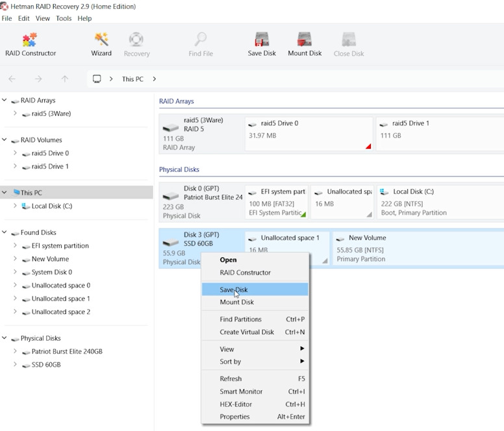504x431 pixels.
Task: Expand EFI system partition tree node
Action: (x=15, y=245)
